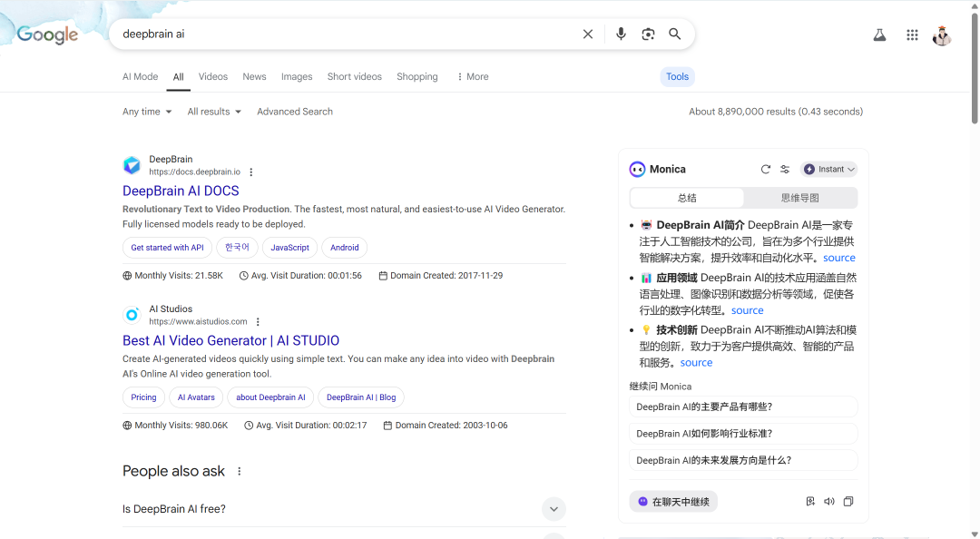This screenshot has width=980, height=539.
Task: Switch to Monica 思维导图 tab
Action: coord(800,198)
